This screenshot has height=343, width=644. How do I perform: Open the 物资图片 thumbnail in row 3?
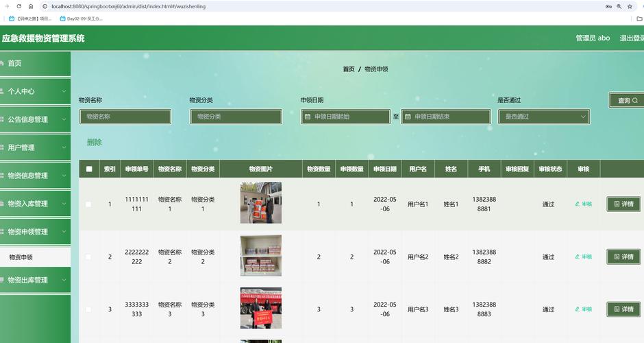click(261, 308)
